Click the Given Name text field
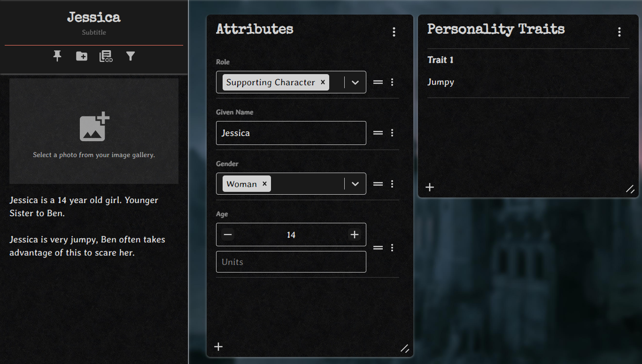The width and height of the screenshot is (642, 364). click(x=291, y=133)
